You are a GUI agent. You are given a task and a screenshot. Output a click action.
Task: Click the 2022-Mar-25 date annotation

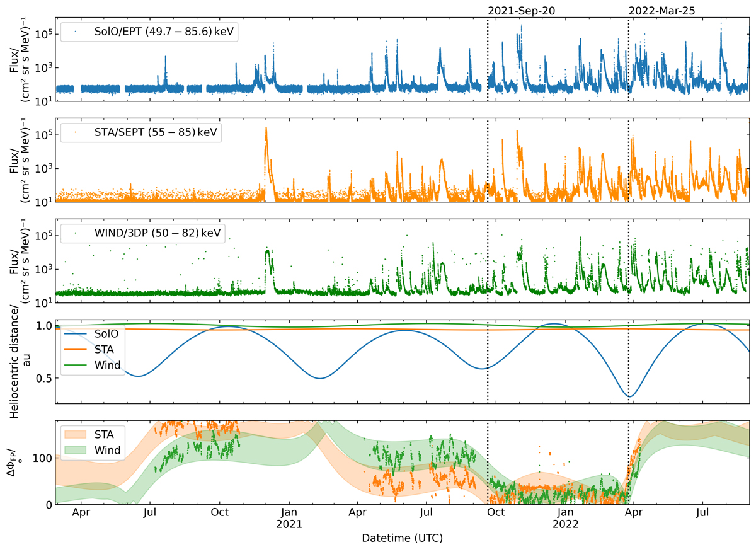(664, 11)
